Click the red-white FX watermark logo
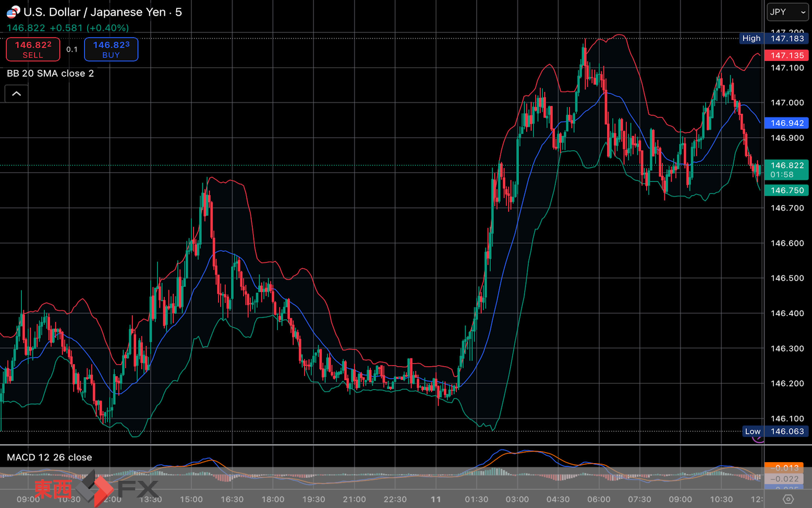Viewport: 812px width, 508px height. (97, 488)
